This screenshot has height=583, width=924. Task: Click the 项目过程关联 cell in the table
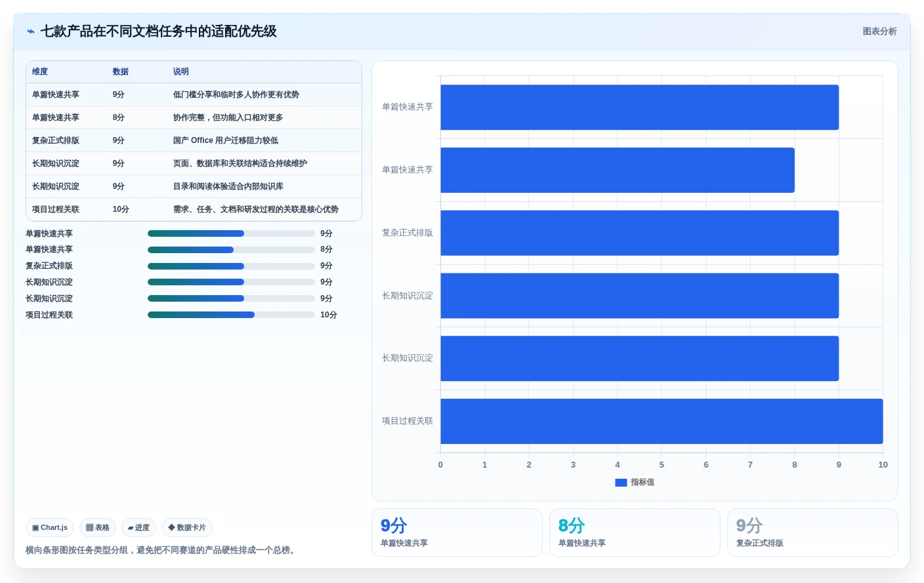pos(56,209)
